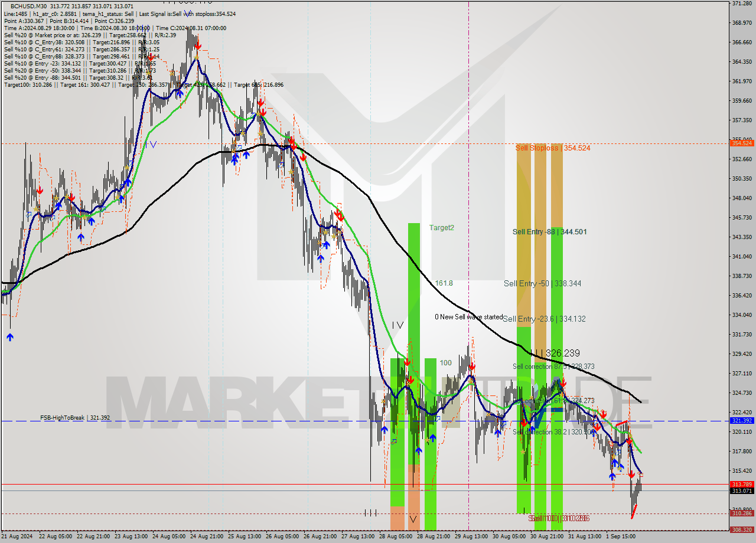Select the orange 354.524 price tag on axis
This screenshot has height=543, width=756.
coord(741,143)
